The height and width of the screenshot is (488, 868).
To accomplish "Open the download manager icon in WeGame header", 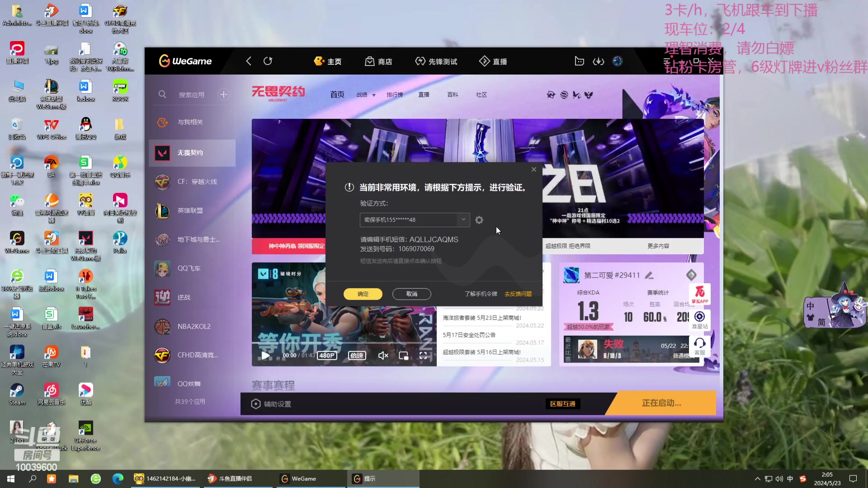I will pyautogui.click(x=599, y=61).
